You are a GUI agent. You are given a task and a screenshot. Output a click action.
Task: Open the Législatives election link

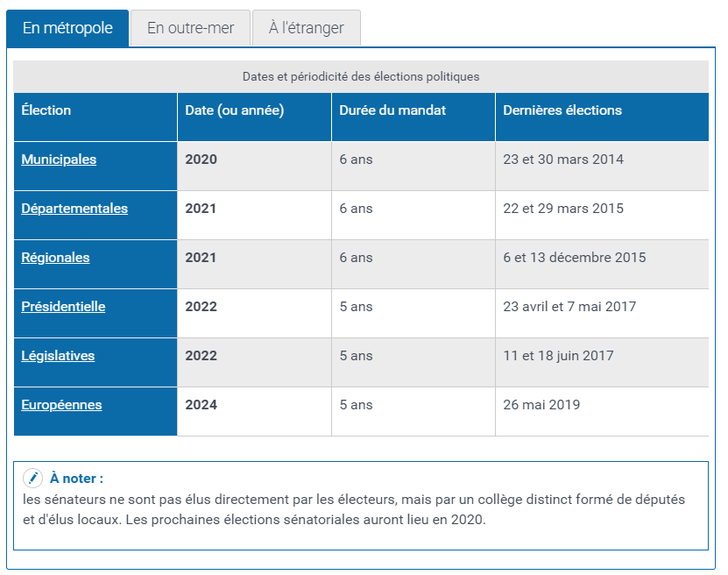pos(58,356)
